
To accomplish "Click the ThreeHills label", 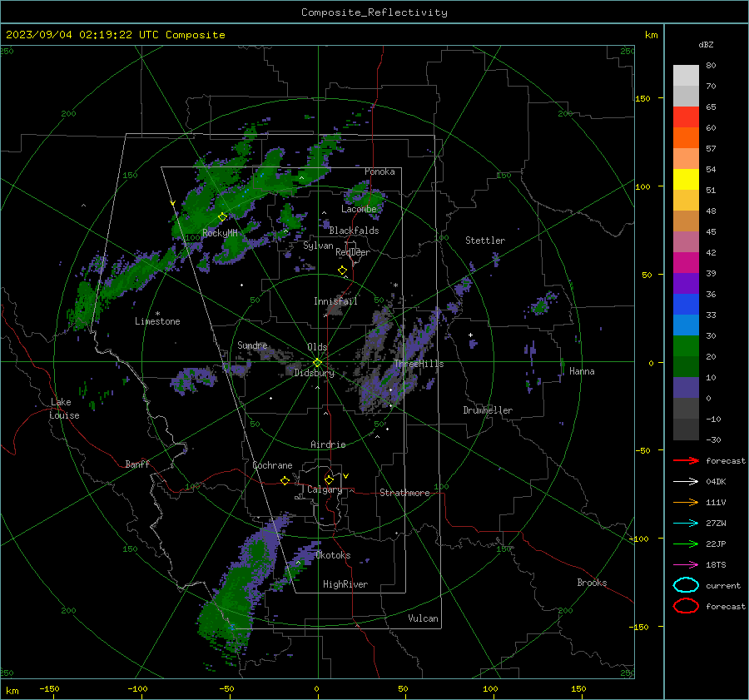I will pos(419,364).
